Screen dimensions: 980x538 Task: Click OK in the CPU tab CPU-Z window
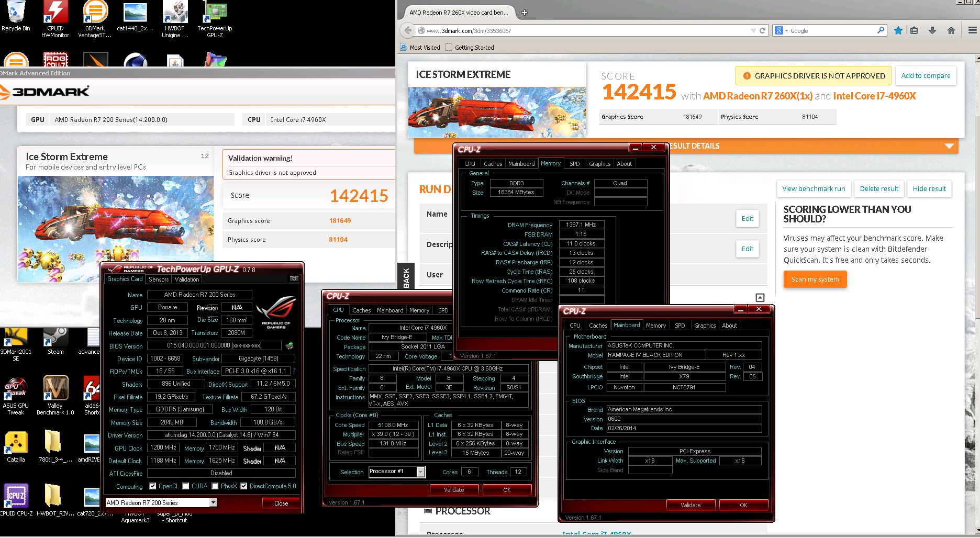pos(507,490)
